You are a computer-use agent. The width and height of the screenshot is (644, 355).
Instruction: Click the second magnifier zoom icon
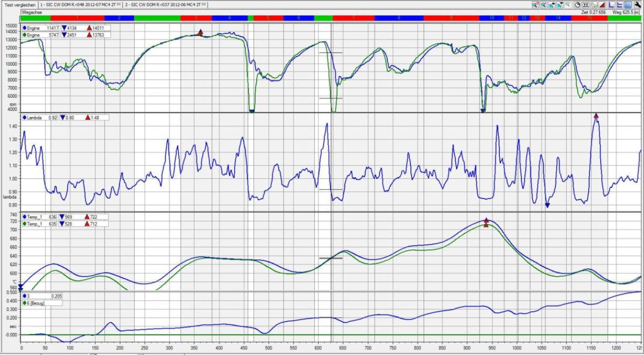tap(544, 4)
